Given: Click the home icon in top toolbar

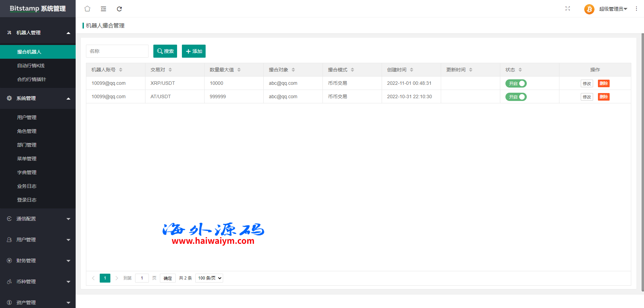Looking at the screenshot, I should click(x=87, y=9).
